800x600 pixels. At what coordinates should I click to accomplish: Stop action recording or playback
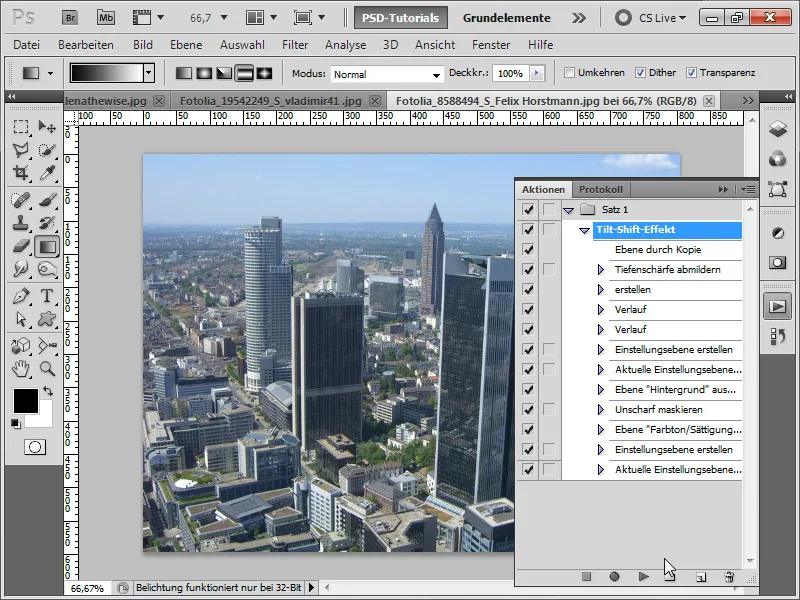(x=586, y=577)
